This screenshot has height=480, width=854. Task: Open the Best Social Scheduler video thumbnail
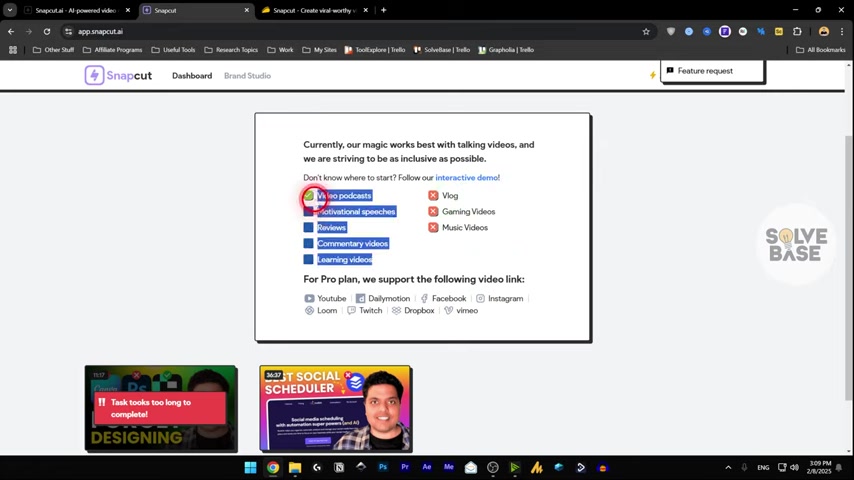[336, 408]
